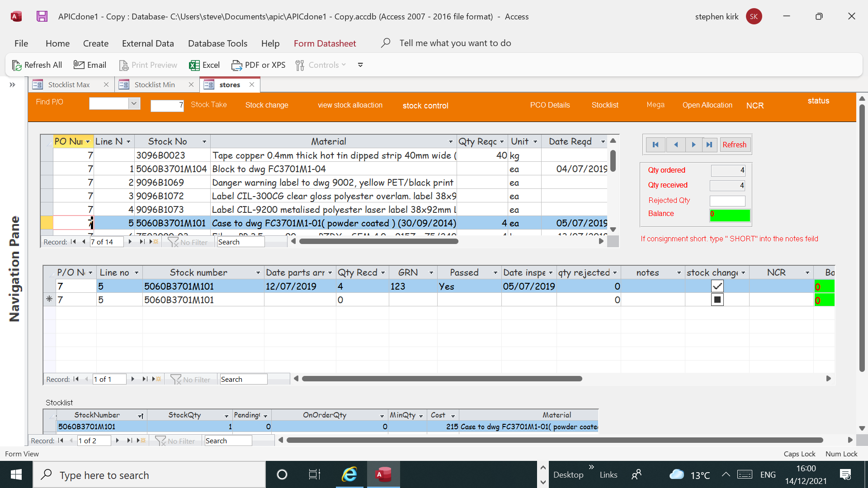
Task: Click green Bo cell in new record row
Action: point(824,300)
